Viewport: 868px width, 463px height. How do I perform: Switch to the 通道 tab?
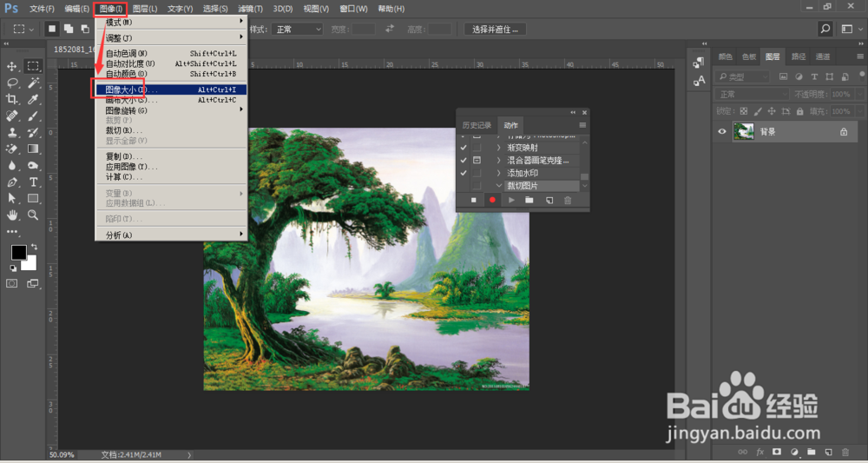[823, 56]
